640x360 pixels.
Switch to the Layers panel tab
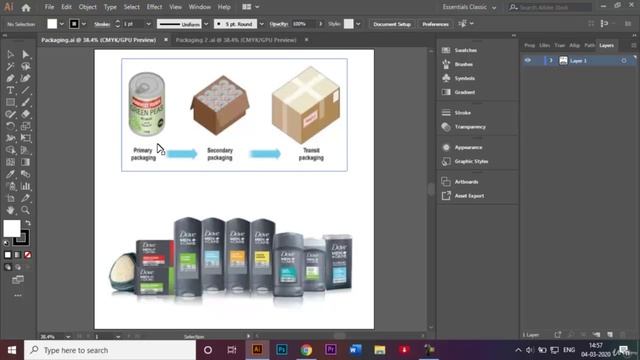tap(607, 45)
